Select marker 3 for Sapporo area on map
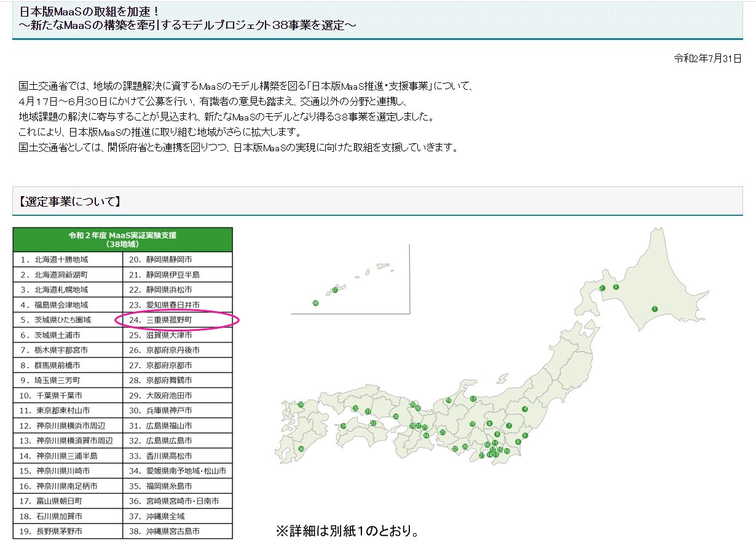The width and height of the screenshot is (756, 543). pos(616,287)
